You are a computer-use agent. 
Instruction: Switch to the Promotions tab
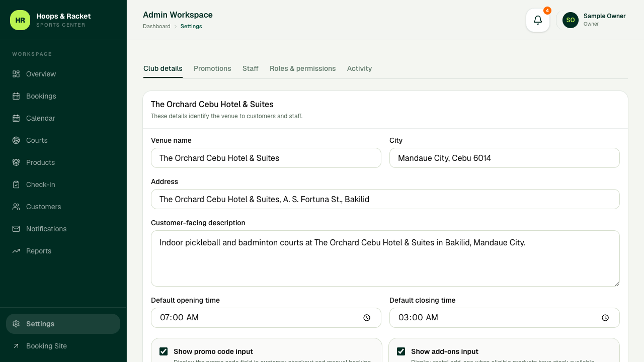pyautogui.click(x=212, y=68)
